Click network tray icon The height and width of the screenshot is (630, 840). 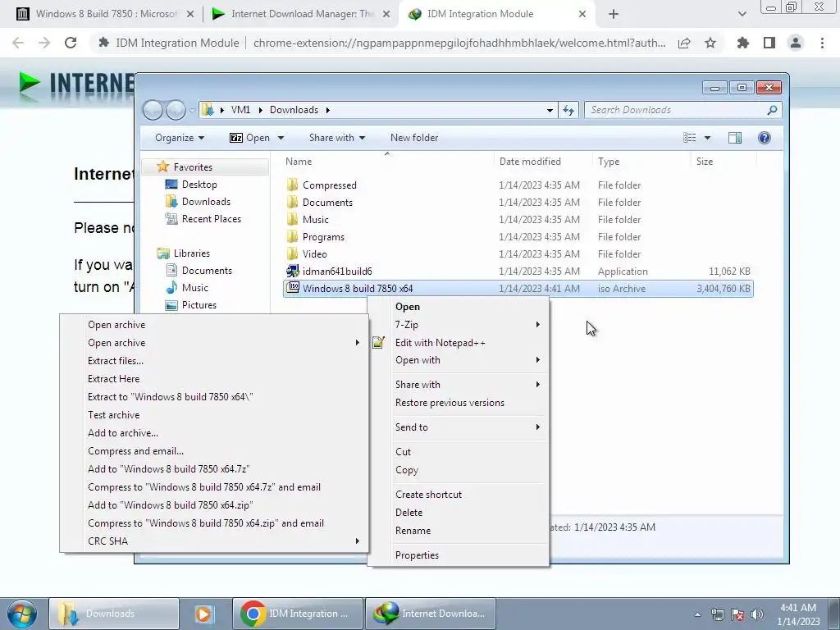point(717,614)
